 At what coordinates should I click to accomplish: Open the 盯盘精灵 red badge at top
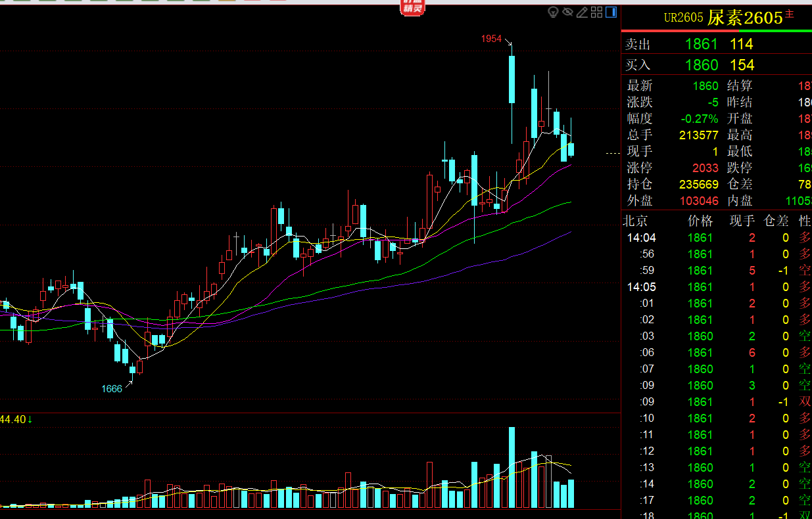point(414,7)
